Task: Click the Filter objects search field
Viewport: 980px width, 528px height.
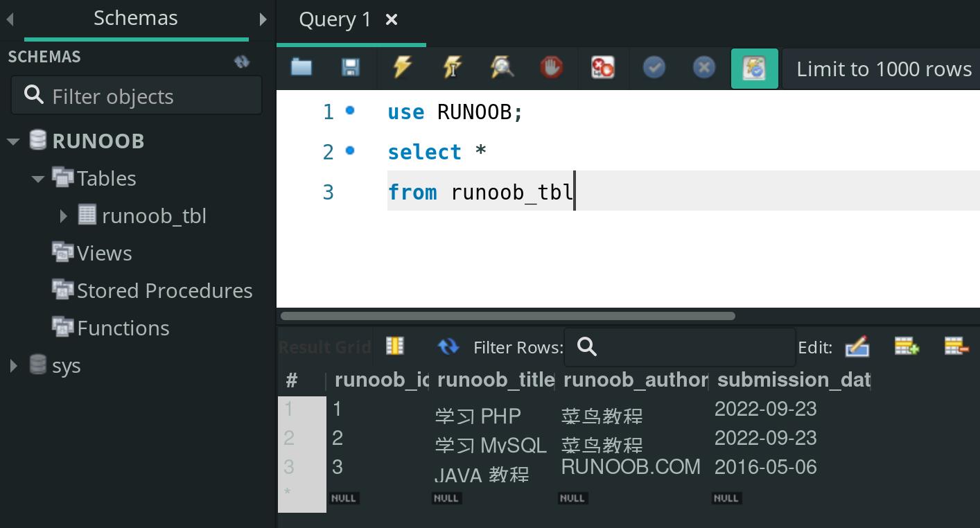Action: click(137, 96)
